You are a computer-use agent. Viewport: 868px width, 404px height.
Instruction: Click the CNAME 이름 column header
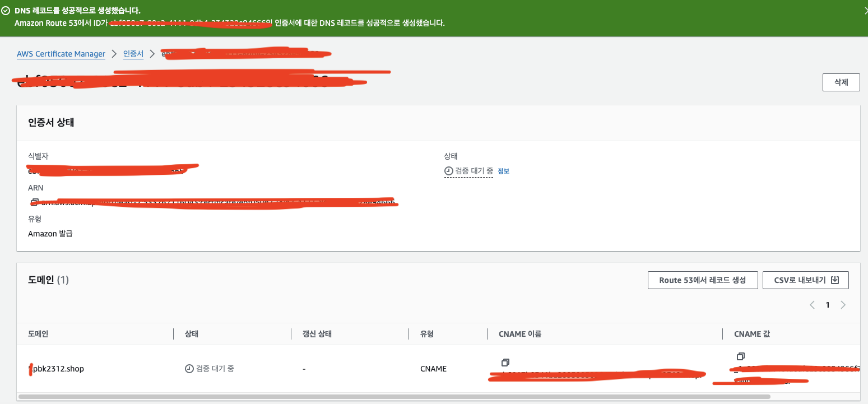520,334
